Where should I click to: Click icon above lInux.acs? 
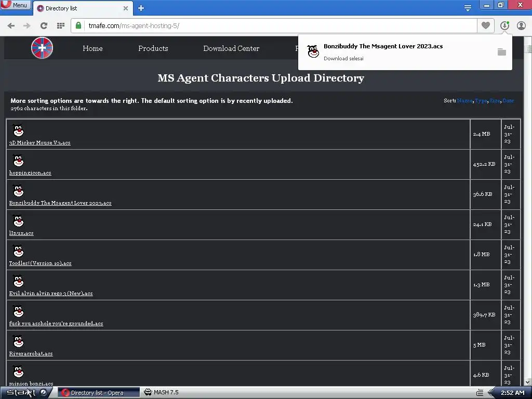pyautogui.click(x=18, y=221)
